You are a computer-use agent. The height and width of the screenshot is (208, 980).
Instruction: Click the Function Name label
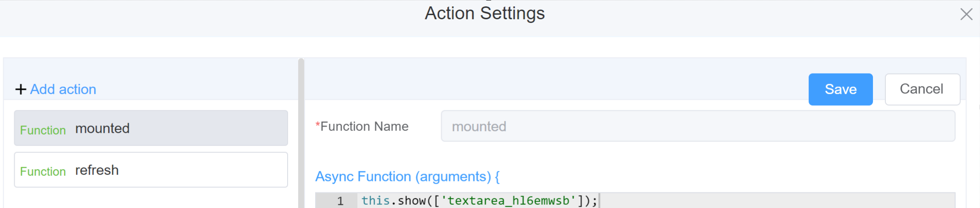pos(364,126)
